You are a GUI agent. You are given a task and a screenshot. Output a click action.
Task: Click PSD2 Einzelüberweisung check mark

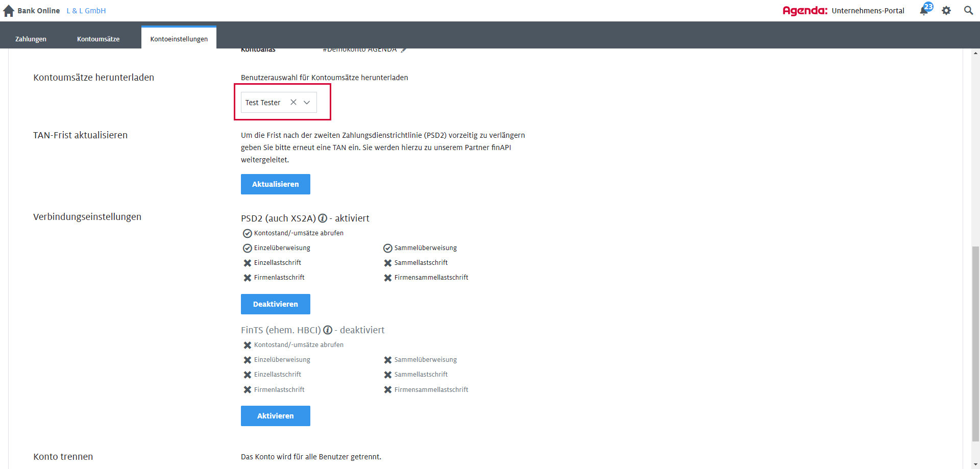(x=247, y=249)
